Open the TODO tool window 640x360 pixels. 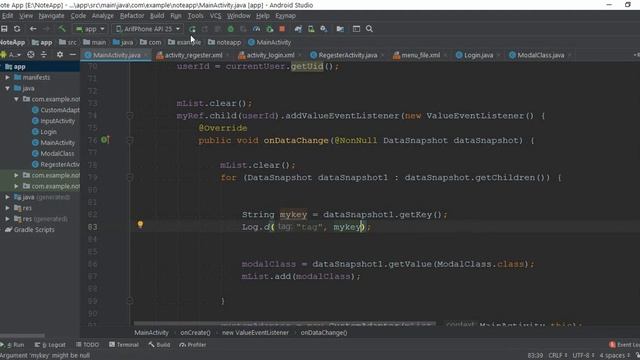click(x=87, y=345)
